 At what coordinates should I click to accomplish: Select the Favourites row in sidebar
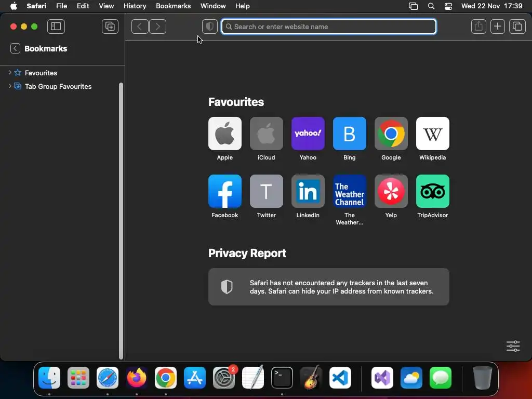pyautogui.click(x=62, y=73)
